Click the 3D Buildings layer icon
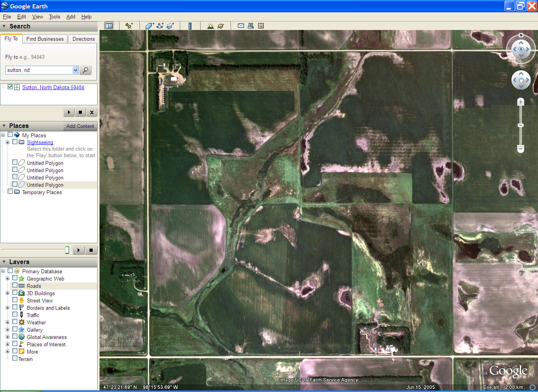 pyautogui.click(x=22, y=293)
